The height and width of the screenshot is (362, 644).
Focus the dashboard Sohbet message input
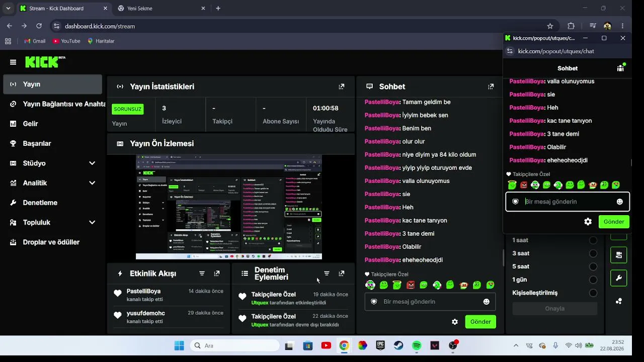coord(430,302)
